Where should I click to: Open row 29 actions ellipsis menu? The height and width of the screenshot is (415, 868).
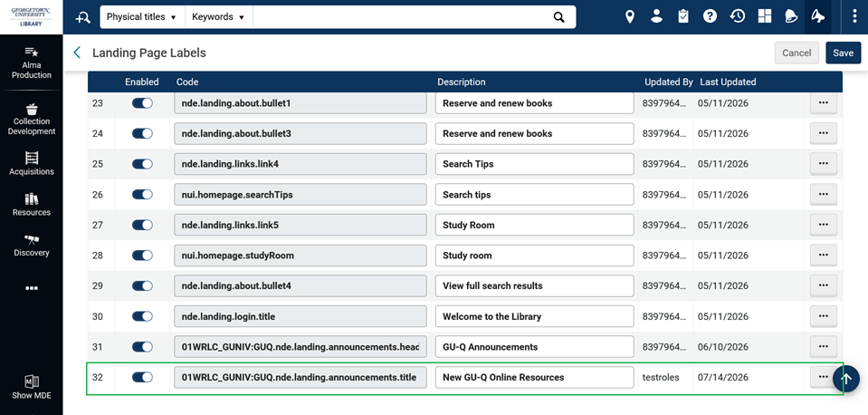823,286
